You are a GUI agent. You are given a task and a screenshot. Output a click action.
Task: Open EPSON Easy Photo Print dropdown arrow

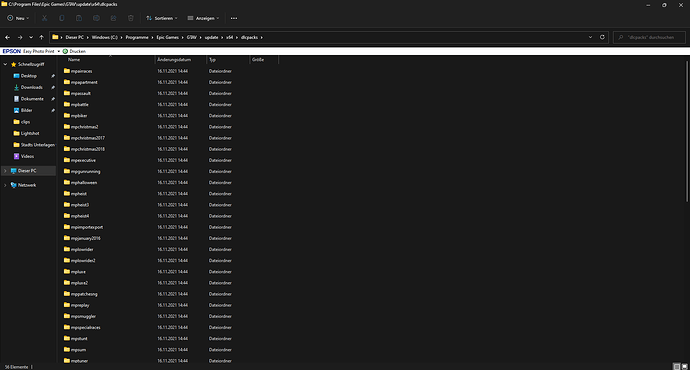59,51
